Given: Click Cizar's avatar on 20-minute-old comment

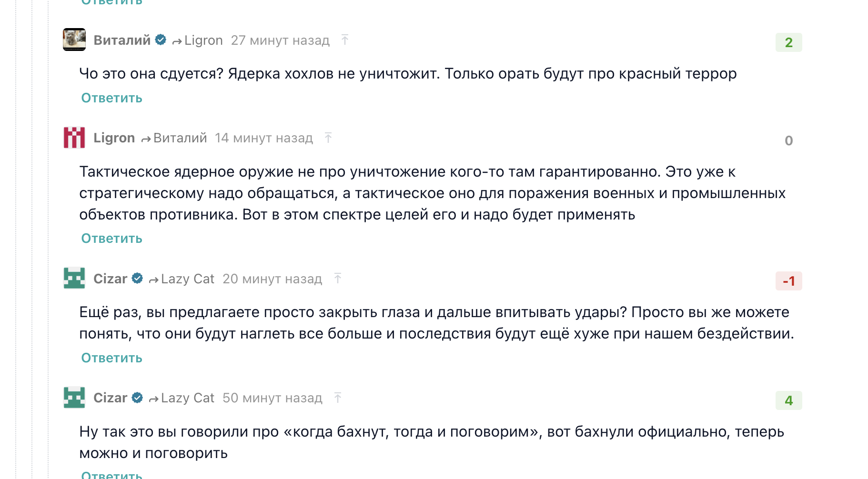Looking at the screenshot, I should tap(74, 278).
